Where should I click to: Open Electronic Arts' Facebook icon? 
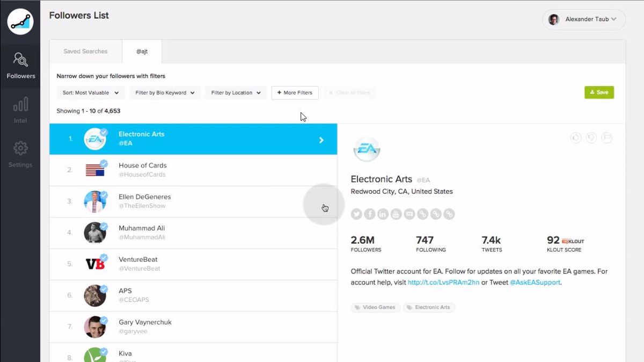(370, 214)
